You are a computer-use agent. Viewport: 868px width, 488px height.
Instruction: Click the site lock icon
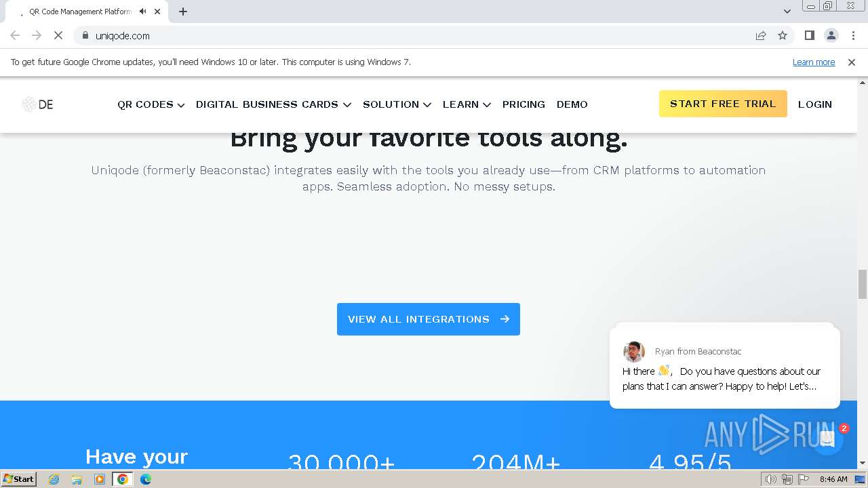[x=85, y=35]
